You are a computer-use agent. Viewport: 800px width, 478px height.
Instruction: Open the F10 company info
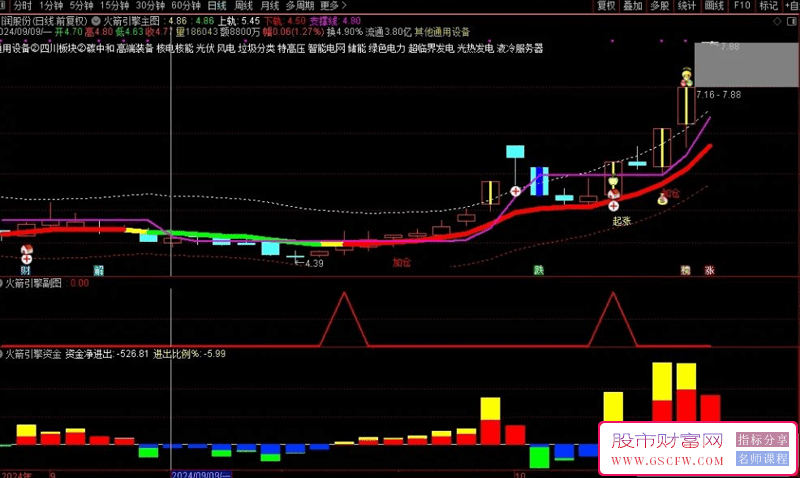[x=742, y=6]
